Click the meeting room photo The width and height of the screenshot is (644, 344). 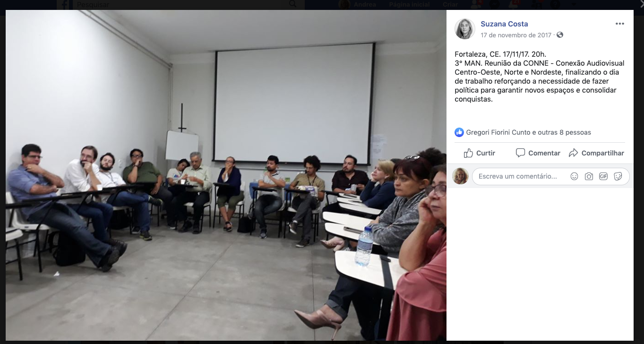pos(226,175)
